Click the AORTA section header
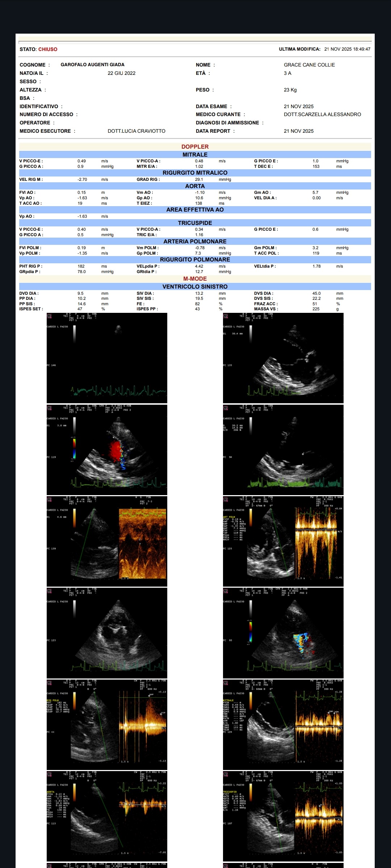 [195, 186]
